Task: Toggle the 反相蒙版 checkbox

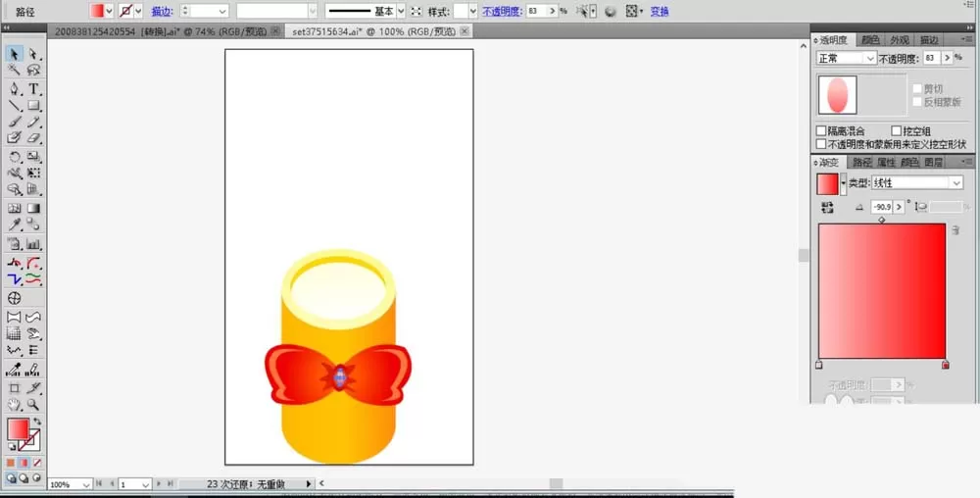Action: pyautogui.click(x=917, y=102)
